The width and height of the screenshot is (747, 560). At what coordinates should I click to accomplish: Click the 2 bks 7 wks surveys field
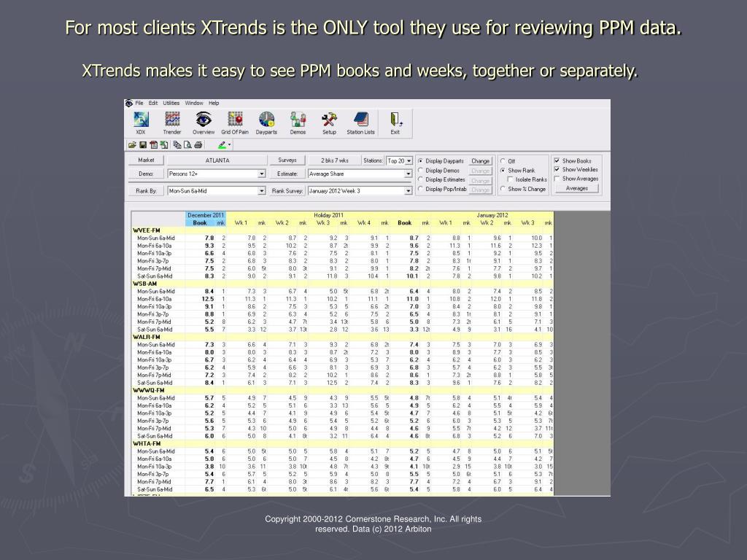click(x=334, y=160)
